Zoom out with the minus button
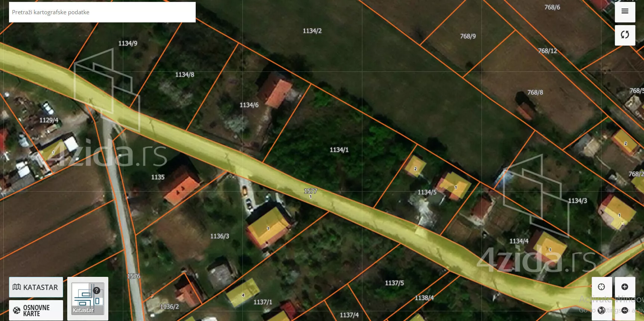 [x=624, y=310]
